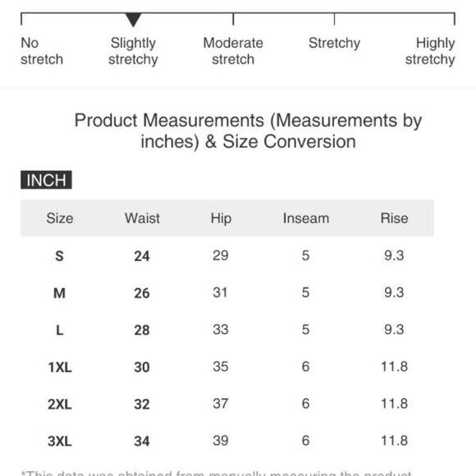This screenshot has width=476, height=476.
Task: Click the Waist column header
Action: (142, 218)
